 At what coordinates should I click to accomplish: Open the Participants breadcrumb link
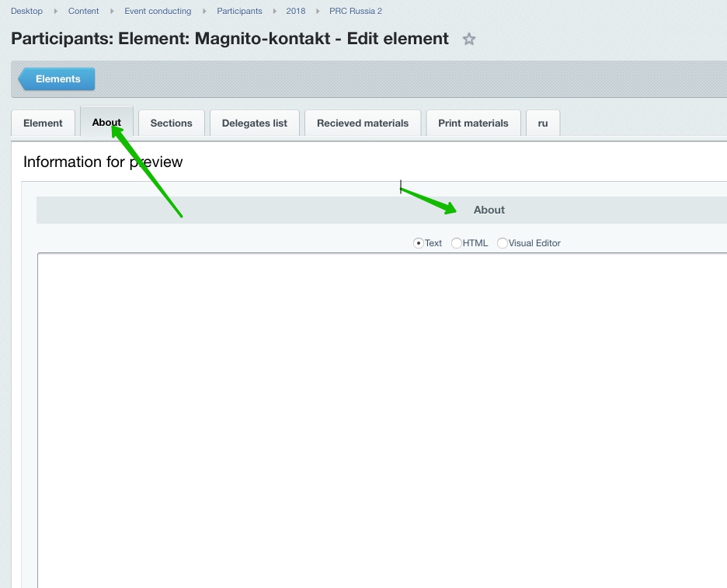tap(239, 11)
